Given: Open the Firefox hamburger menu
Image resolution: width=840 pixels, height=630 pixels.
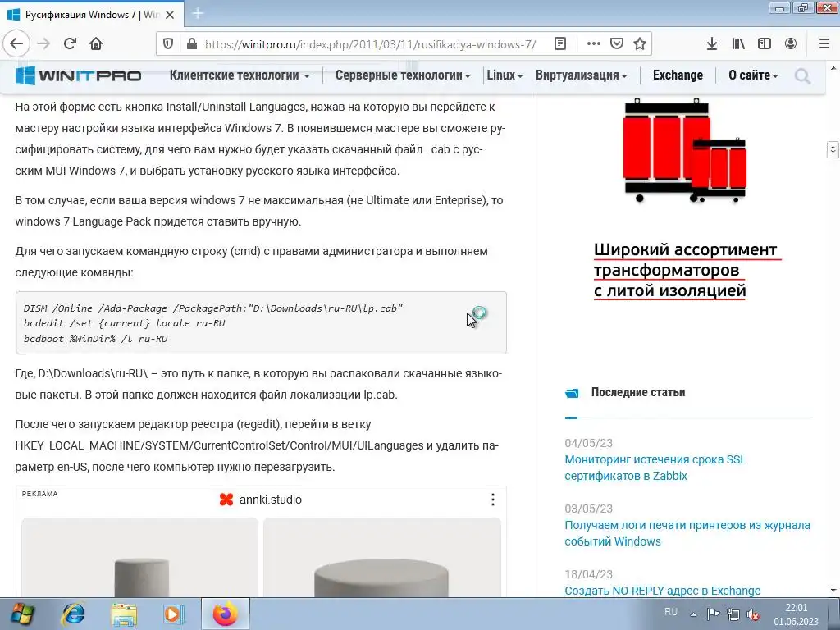Looking at the screenshot, I should pyautogui.click(x=824, y=44).
